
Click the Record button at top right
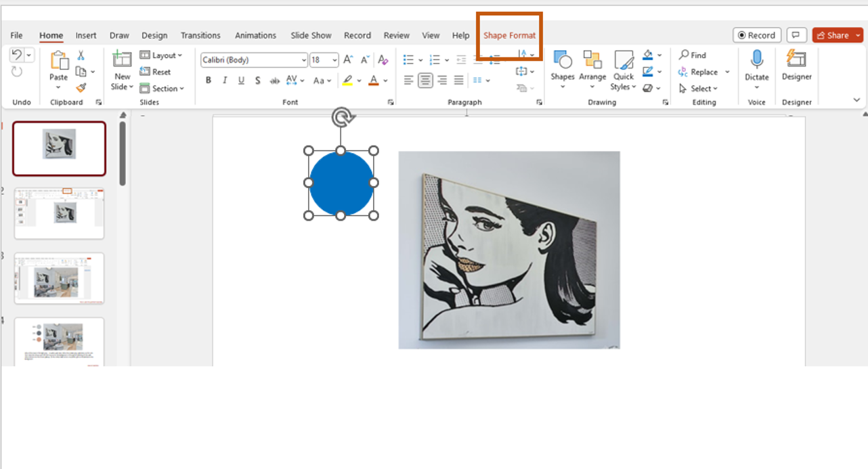click(757, 35)
